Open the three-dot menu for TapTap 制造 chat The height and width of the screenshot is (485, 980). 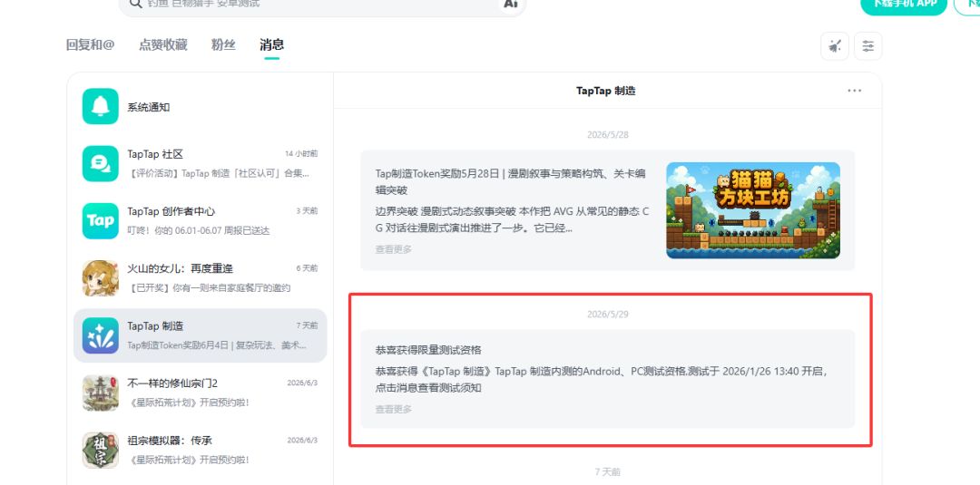(855, 91)
